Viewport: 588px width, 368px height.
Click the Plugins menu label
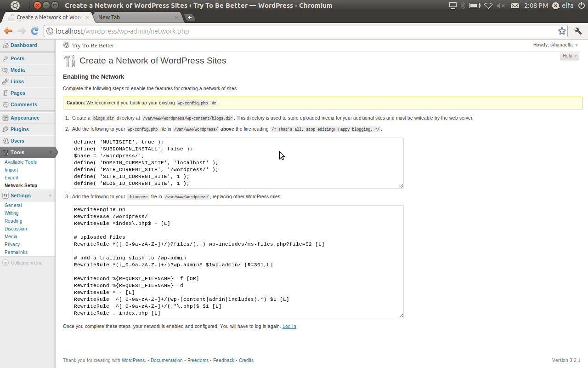(20, 130)
